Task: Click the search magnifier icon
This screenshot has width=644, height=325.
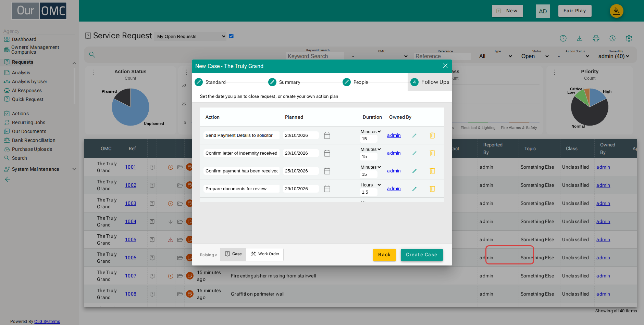Action: pyautogui.click(x=92, y=55)
